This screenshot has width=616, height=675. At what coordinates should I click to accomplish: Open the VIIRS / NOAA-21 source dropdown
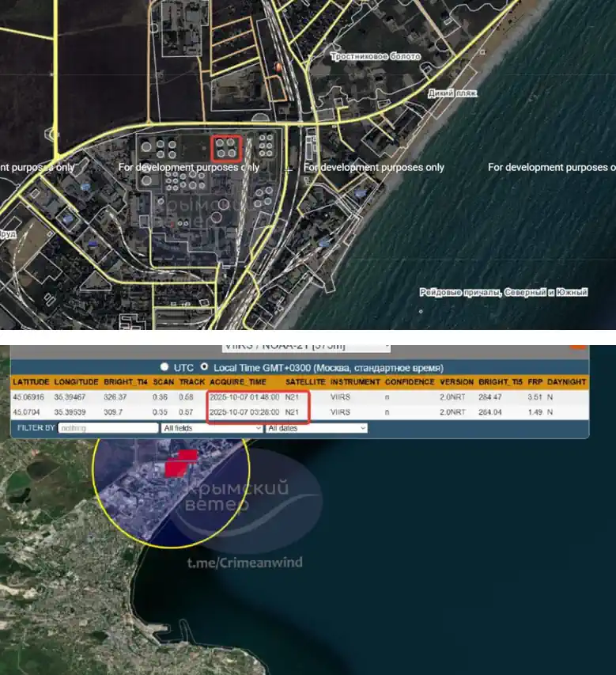[x=307, y=347]
